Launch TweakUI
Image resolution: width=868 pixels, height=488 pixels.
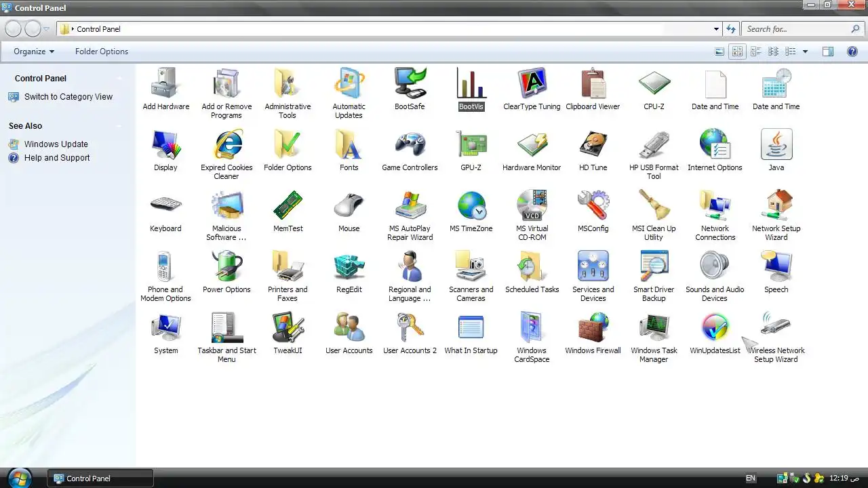[x=288, y=333]
